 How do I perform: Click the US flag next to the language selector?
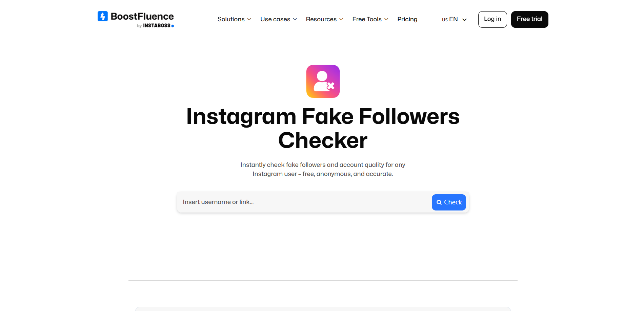coord(444,20)
